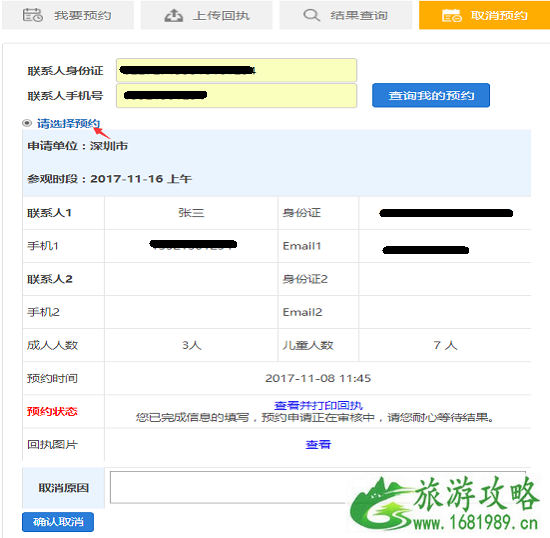550x538 pixels.
Task: Click the 查询我的预约 button
Action: pos(431,95)
